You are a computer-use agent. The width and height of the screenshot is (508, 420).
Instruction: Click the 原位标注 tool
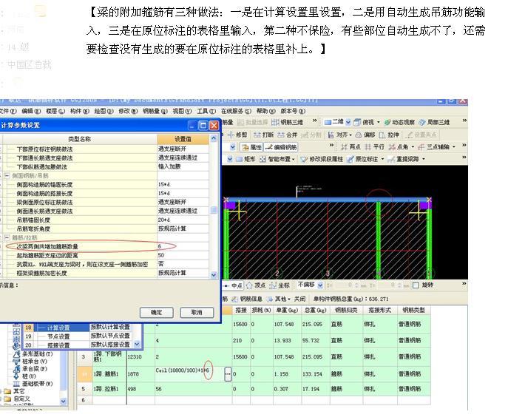click(362, 159)
